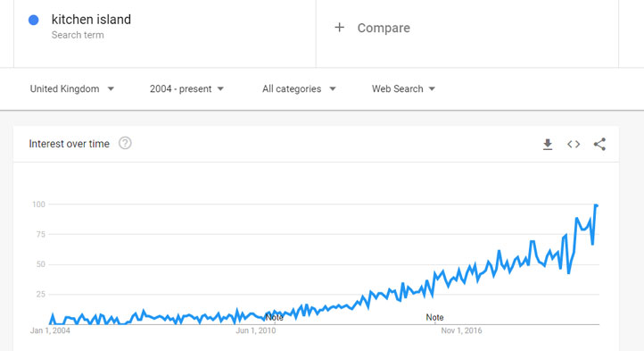This screenshot has height=351, width=644.
Task: Click the Jan 1, 2004 axis label
Action: 50,330
